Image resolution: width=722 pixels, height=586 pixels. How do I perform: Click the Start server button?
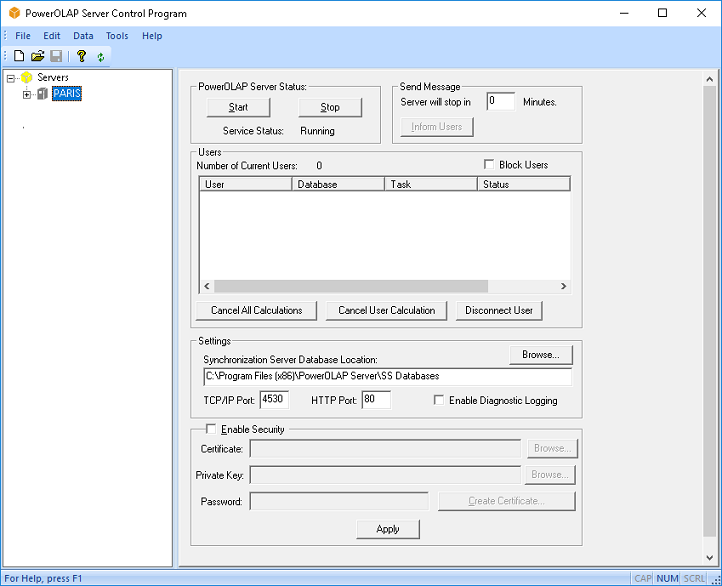tap(239, 107)
